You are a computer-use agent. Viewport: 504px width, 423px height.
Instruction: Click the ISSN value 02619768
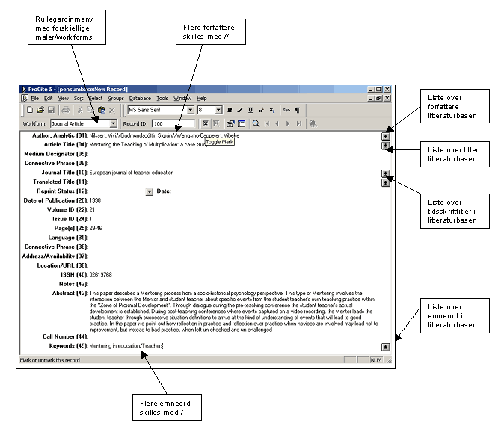[101, 274]
